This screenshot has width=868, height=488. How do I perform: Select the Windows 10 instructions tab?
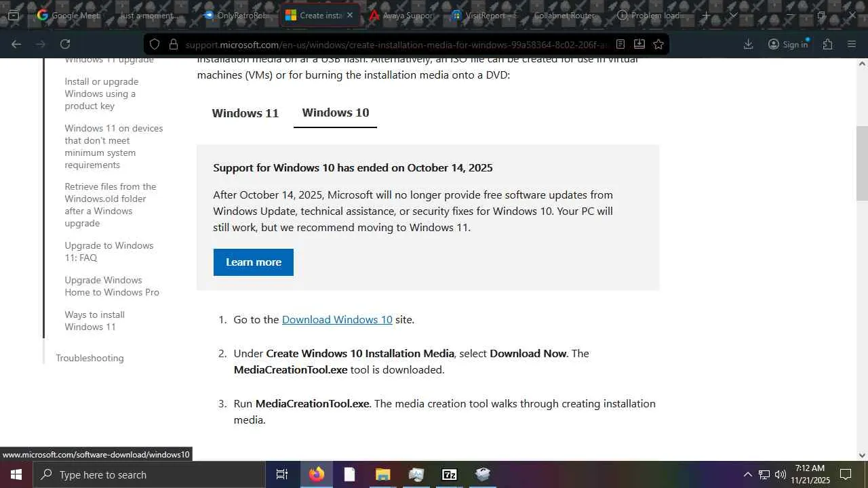[x=335, y=113]
